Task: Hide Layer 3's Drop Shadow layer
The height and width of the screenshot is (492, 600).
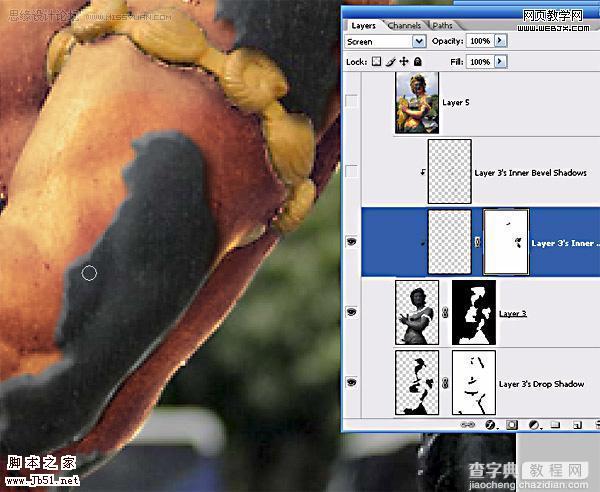Action: 351,382
